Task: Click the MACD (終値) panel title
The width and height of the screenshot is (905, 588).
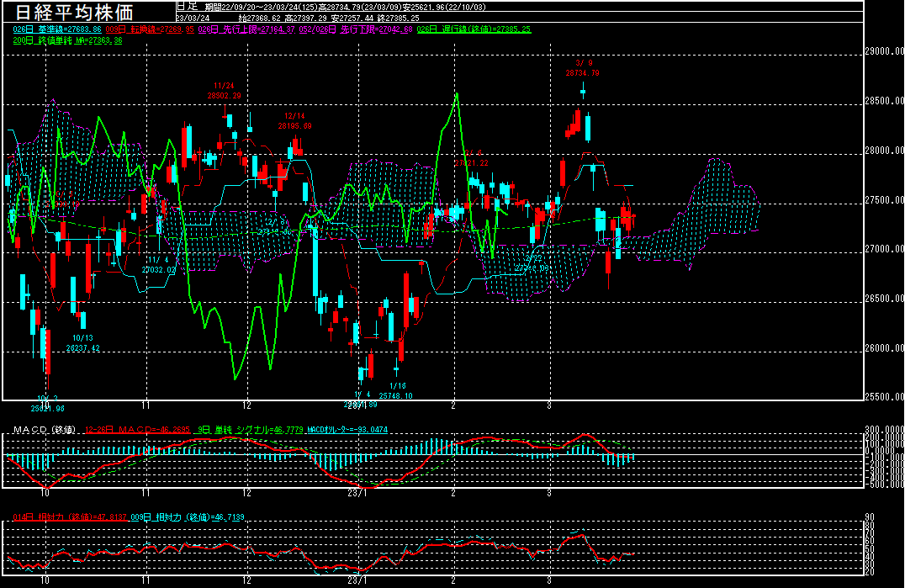Action: pos(45,430)
